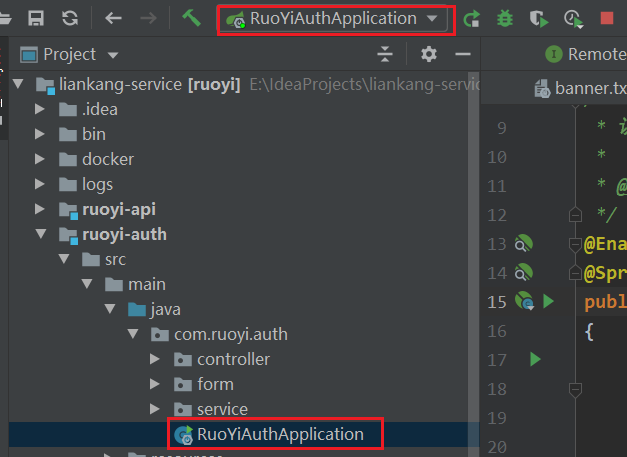Viewport: 627px width, 457px height.
Task: Select the docker folder row
Action: click(x=244, y=159)
